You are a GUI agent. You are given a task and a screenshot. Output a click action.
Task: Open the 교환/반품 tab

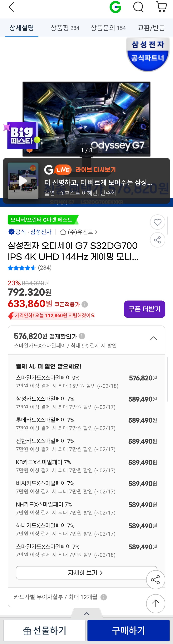pyautogui.click(x=152, y=28)
